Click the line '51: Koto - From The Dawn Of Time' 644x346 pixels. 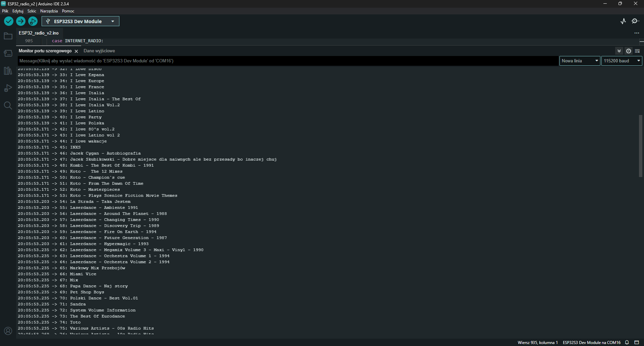[x=81, y=183]
